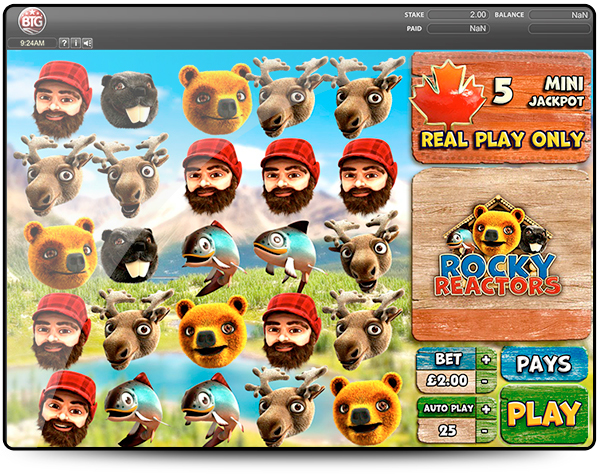Click the Auto Play label button

pos(445,408)
